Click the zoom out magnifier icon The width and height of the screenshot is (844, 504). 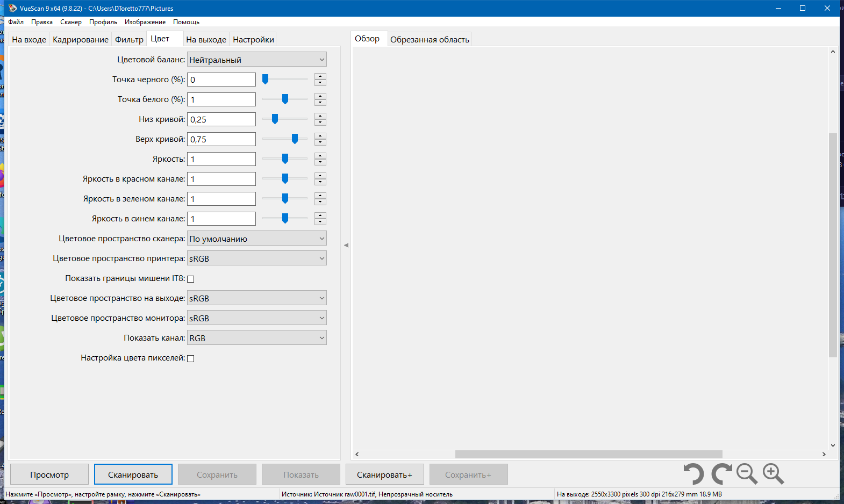[x=747, y=474]
